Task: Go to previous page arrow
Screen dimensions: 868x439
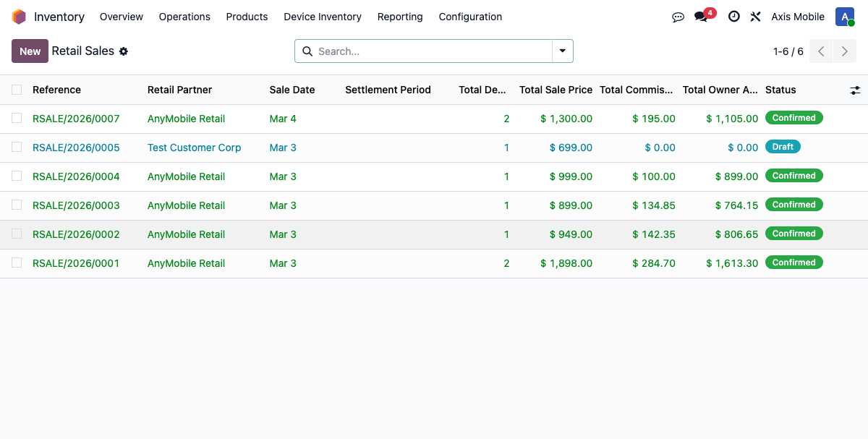Action: click(821, 51)
